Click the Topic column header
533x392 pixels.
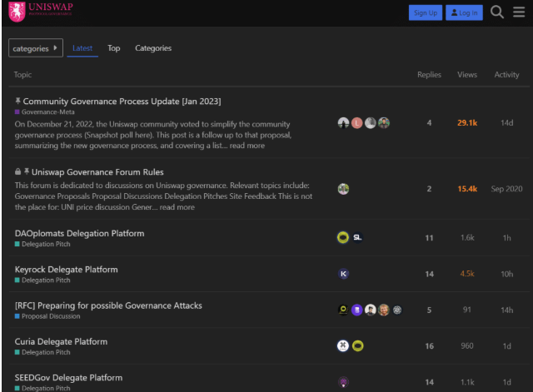point(22,75)
